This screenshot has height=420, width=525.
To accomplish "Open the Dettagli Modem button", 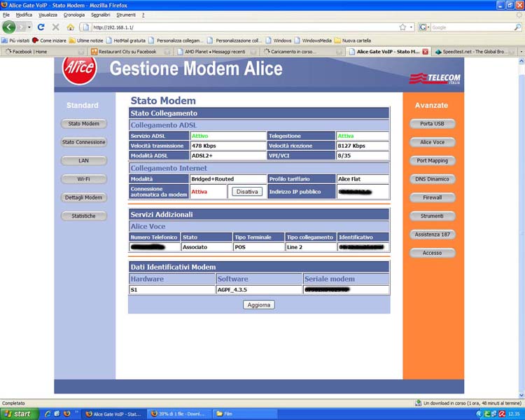I will tap(84, 197).
